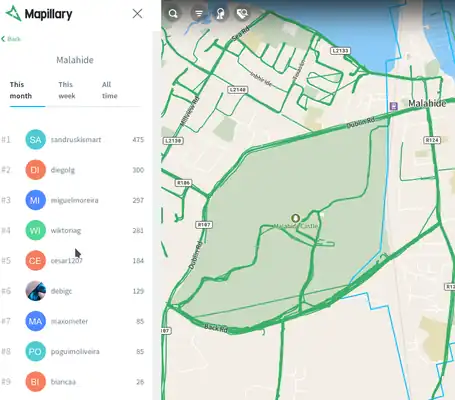Viewport: 455px width, 400px height.
Task: Open user sandruskismart
Action: tap(76, 140)
